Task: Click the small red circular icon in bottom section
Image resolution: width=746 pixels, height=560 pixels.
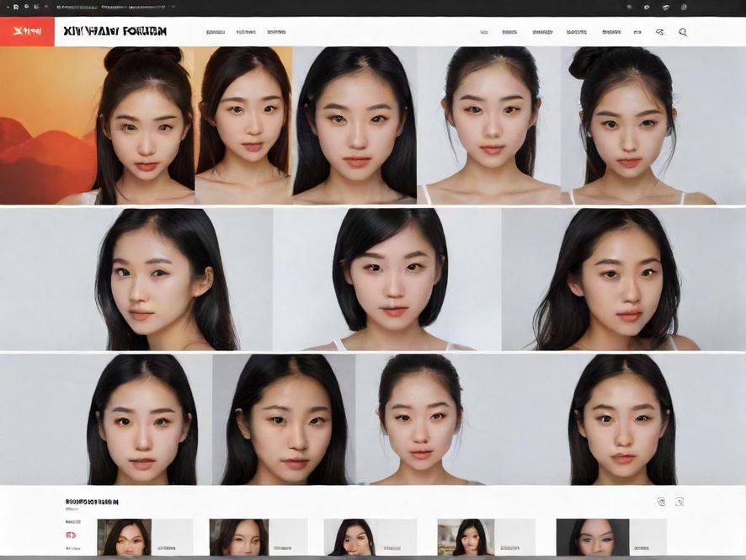Action: [x=71, y=535]
